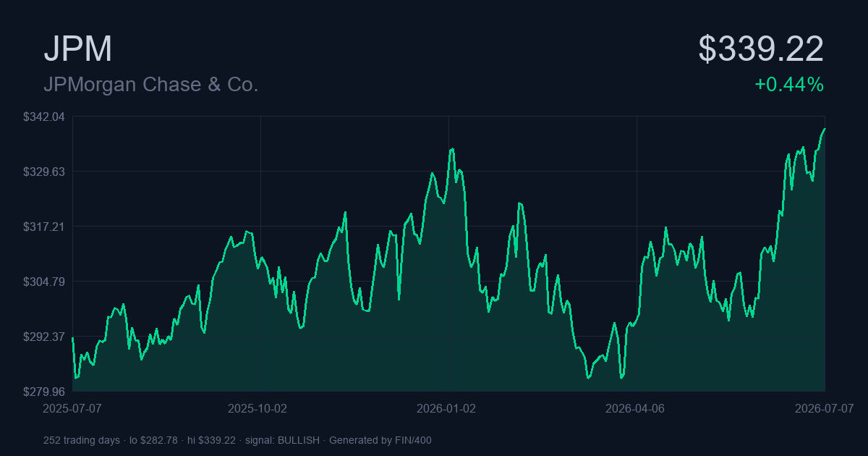
Task: Click the +0.44% change value
Action: pyautogui.click(x=789, y=85)
